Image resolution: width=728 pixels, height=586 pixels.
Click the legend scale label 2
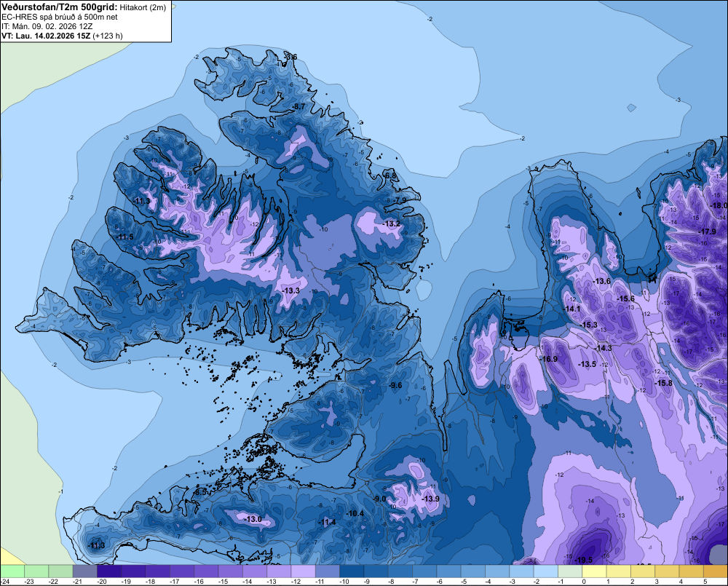[x=633, y=582]
